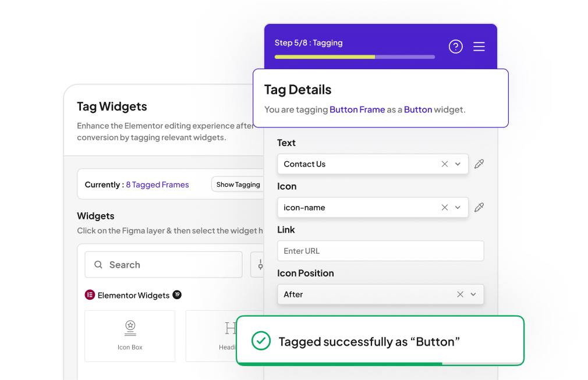Clear the icon-name value
This screenshot has width=588, height=380.
tap(445, 207)
